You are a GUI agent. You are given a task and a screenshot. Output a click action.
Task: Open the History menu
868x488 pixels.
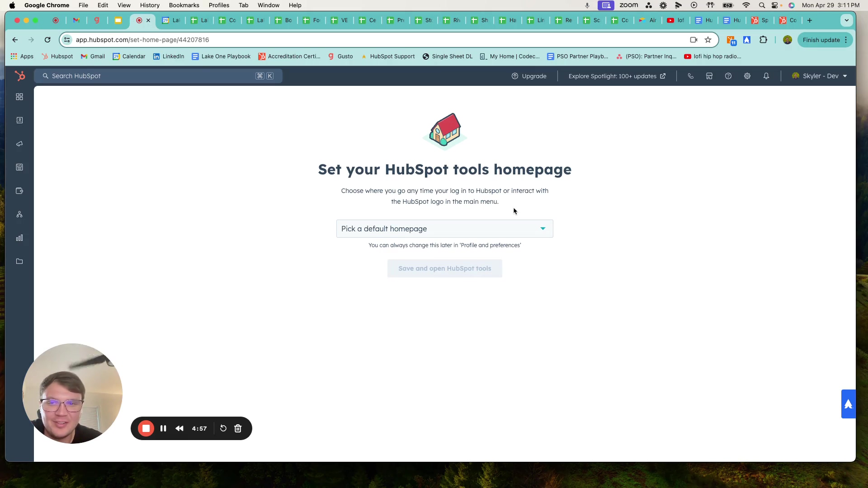(x=150, y=5)
